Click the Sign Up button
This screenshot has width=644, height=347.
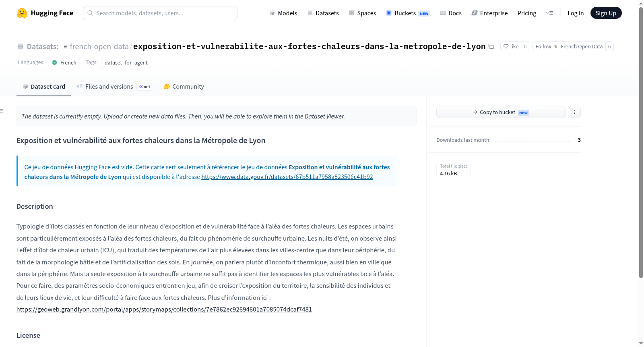pos(606,13)
